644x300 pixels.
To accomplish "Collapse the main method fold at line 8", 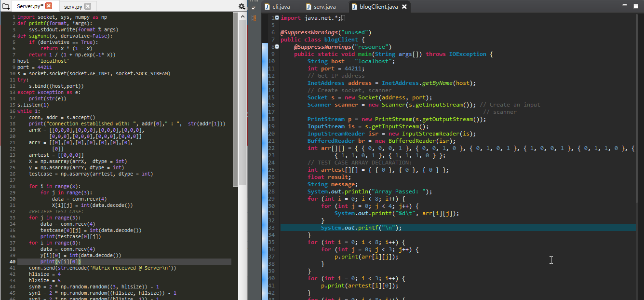I will pos(277,47).
